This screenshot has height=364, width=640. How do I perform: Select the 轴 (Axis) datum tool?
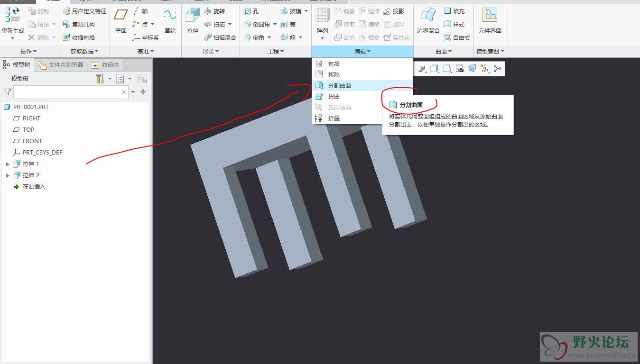point(140,11)
